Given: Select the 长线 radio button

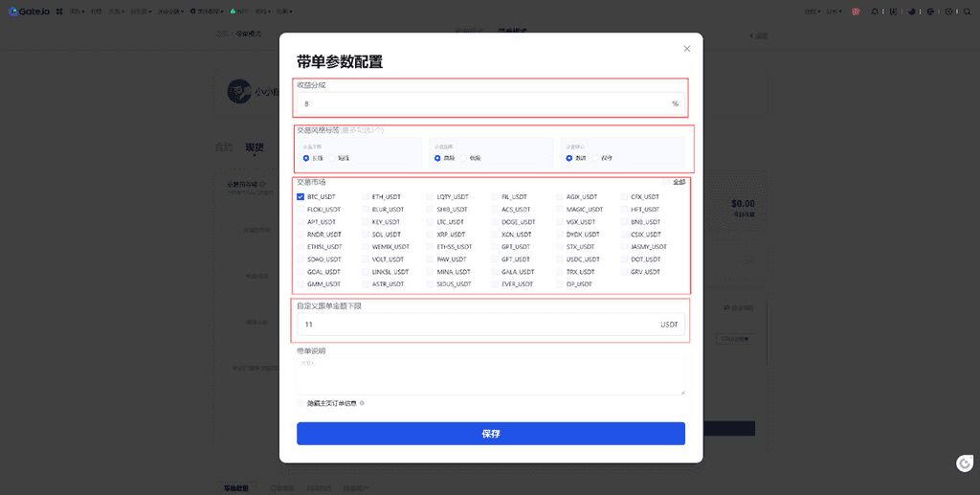Looking at the screenshot, I should tap(306, 158).
